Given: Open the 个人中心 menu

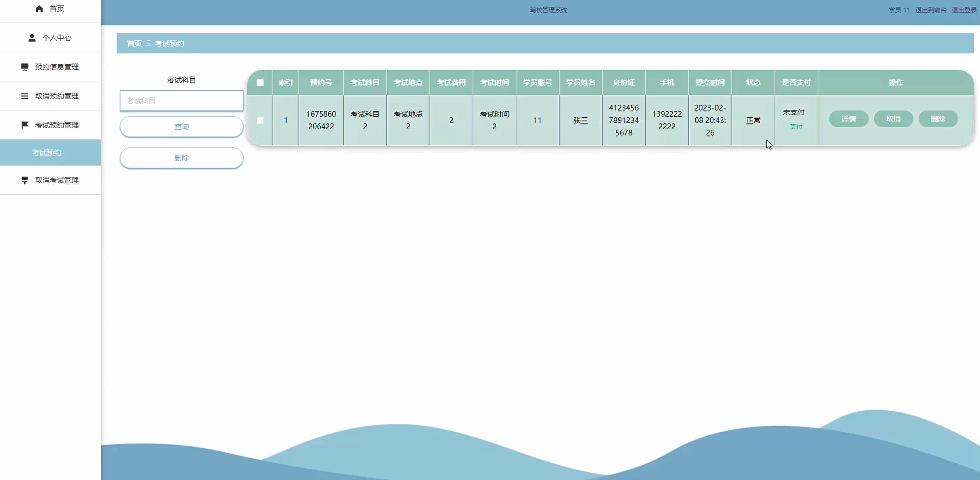Looking at the screenshot, I should 50,38.
